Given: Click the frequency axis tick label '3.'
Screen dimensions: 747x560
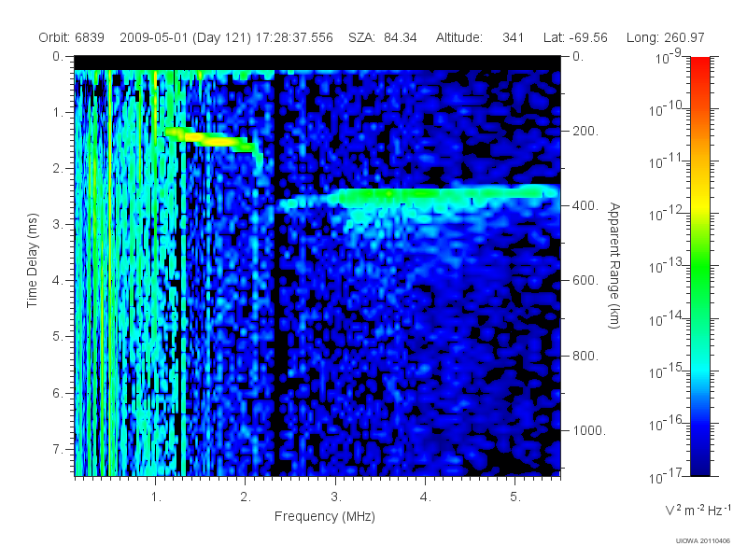Looking at the screenshot, I should 336,497.
